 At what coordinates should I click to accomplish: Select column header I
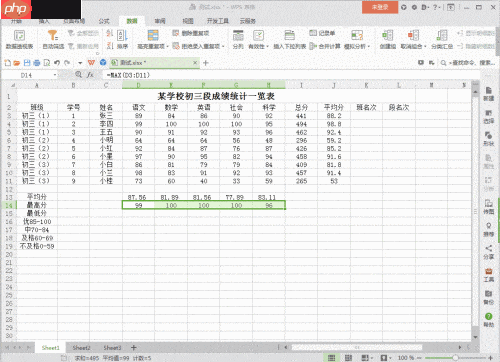click(301, 85)
